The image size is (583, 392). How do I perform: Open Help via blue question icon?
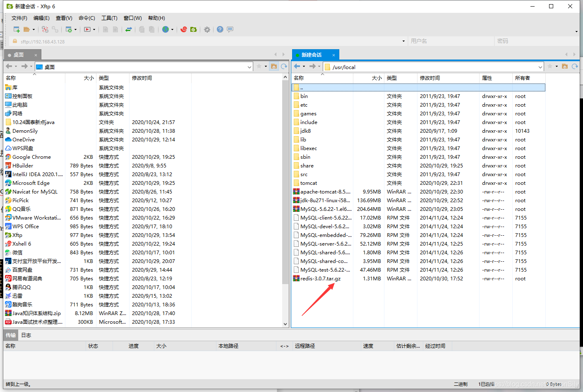point(220,29)
